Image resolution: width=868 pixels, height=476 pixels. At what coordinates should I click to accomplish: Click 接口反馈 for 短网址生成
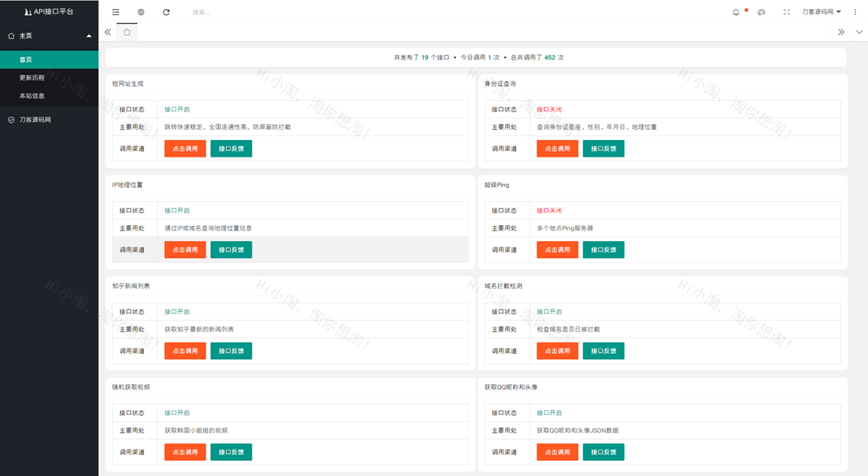(231, 148)
